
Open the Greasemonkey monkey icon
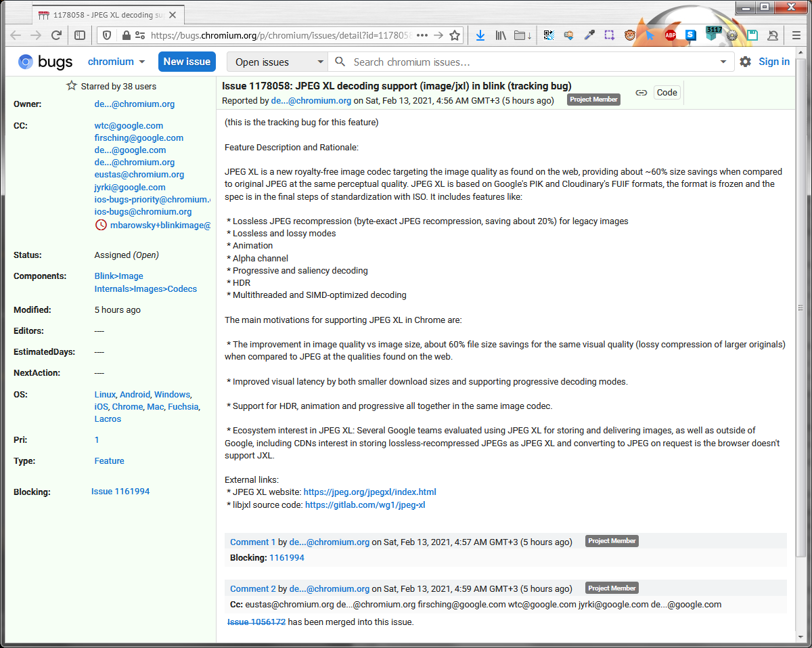[630, 35]
